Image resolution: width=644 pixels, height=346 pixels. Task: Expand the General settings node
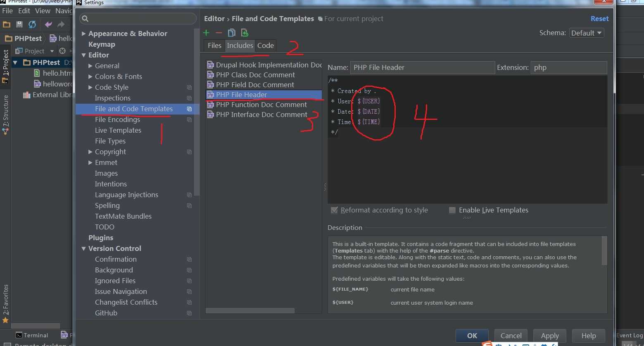tap(90, 66)
